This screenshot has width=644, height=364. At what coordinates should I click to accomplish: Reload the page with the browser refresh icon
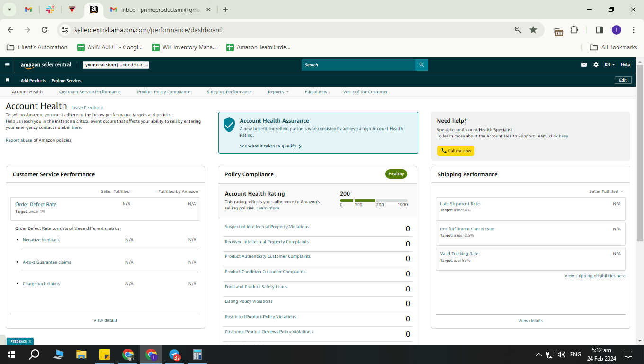[x=45, y=30]
